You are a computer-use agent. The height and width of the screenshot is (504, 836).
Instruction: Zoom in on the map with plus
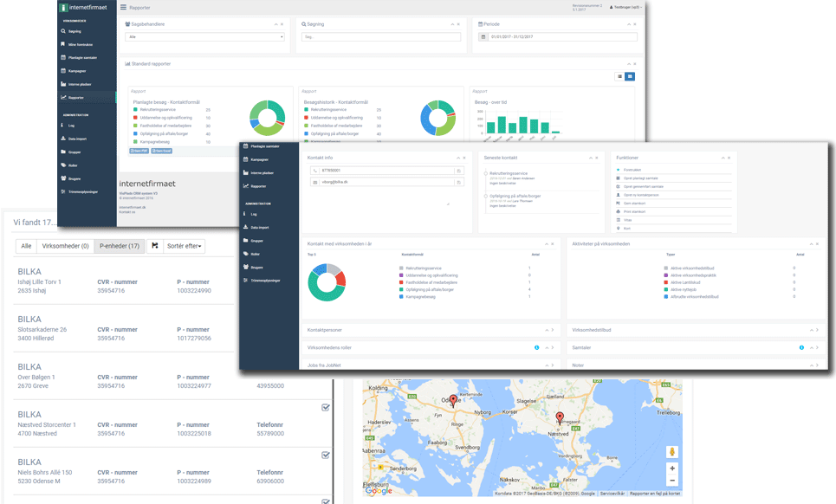tap(672, 468)
